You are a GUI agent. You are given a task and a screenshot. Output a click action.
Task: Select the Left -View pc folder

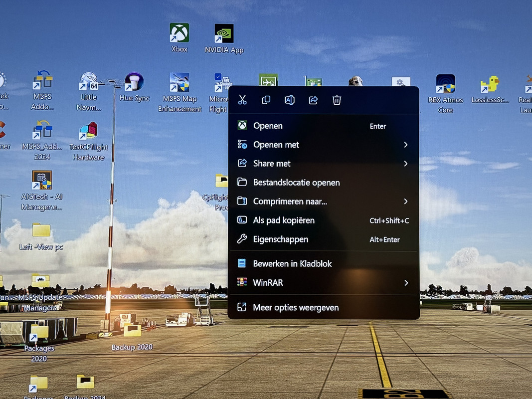(41, 236)
